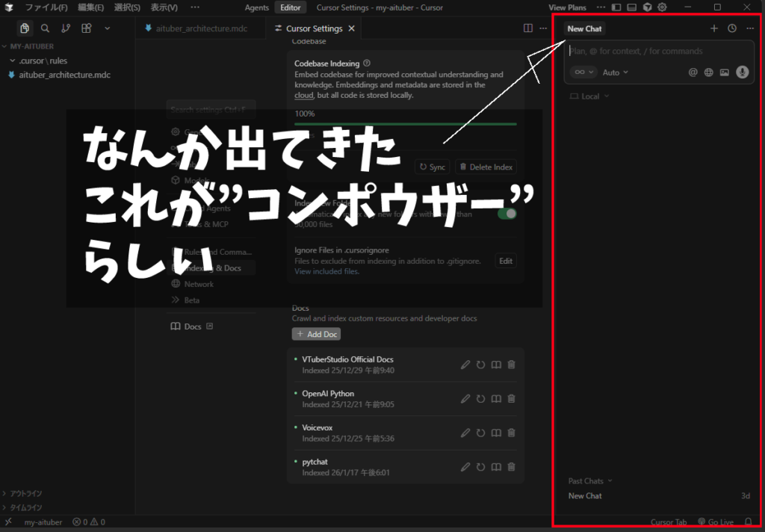Open the pytchat docs book icon
This screenshot has height=532, width=765.
[495, 467]
